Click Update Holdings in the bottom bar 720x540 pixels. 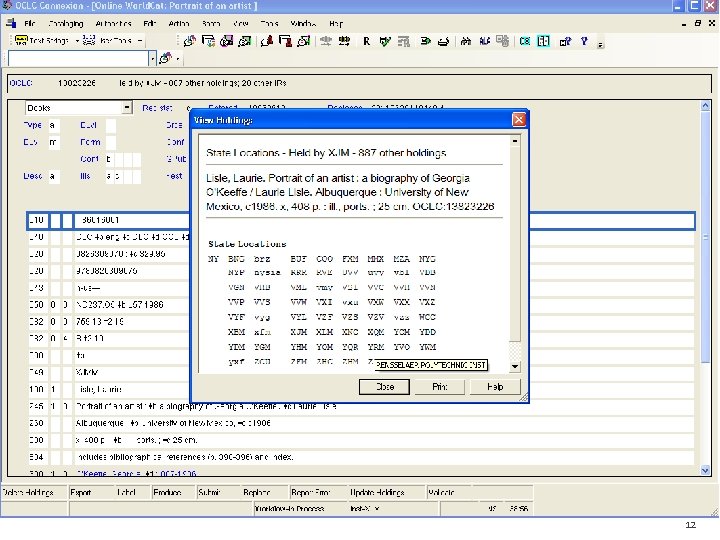376,492
